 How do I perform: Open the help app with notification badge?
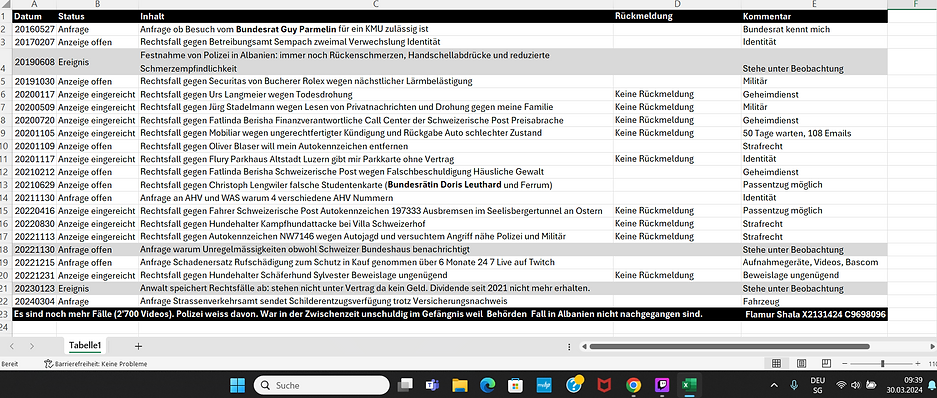pos(574,385)
